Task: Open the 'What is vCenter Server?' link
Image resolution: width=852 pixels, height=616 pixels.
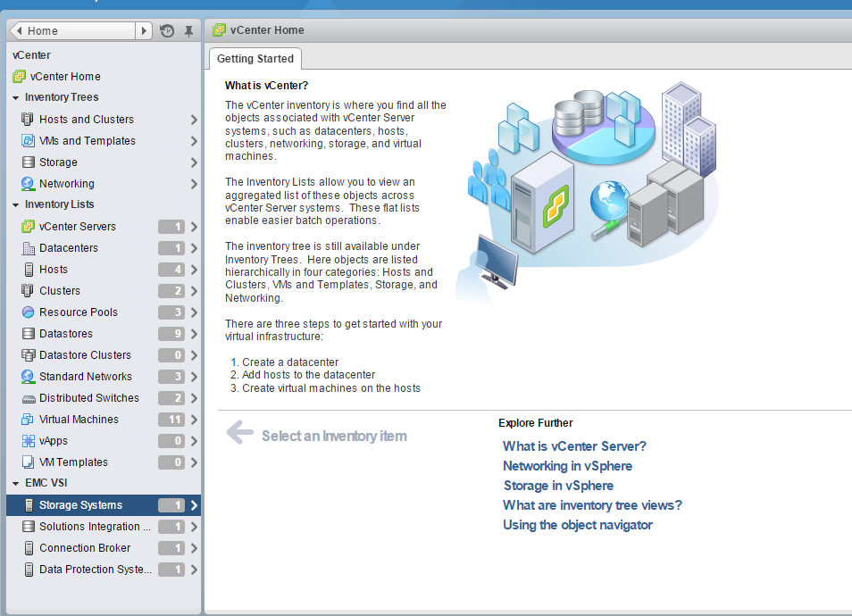Action: [574, 446]
